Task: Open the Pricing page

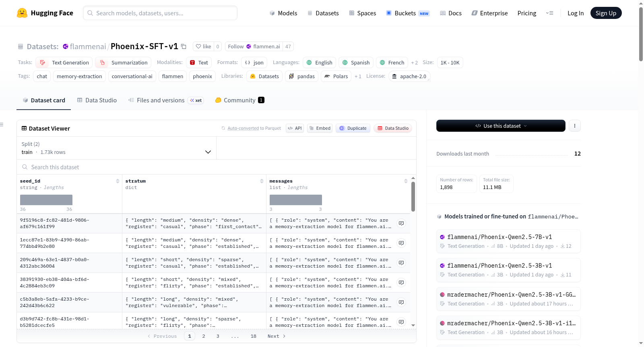Action: (x=527, y=13)
